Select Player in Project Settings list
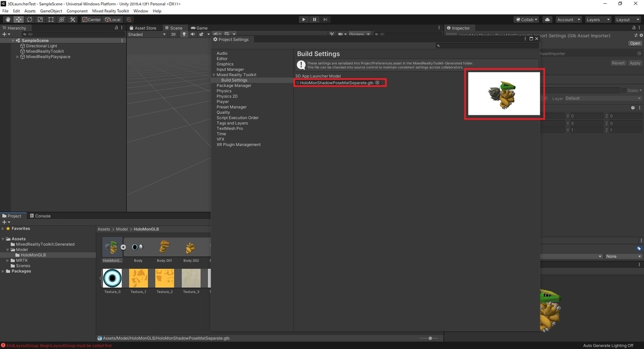Screen dimensions: 644x349 pyautogui.click(x=223, y=101)
